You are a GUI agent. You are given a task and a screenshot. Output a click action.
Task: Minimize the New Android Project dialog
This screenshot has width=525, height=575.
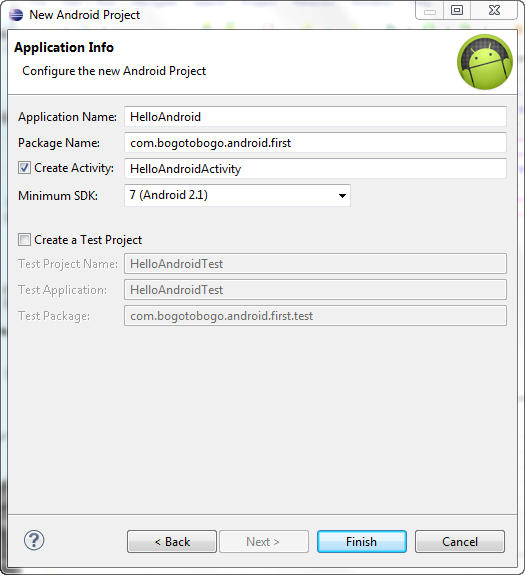pyautogui.click(x=430, y=11)
